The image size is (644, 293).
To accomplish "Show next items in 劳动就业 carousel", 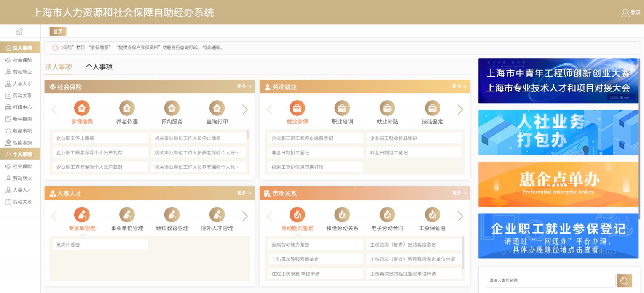I will 460,109.
